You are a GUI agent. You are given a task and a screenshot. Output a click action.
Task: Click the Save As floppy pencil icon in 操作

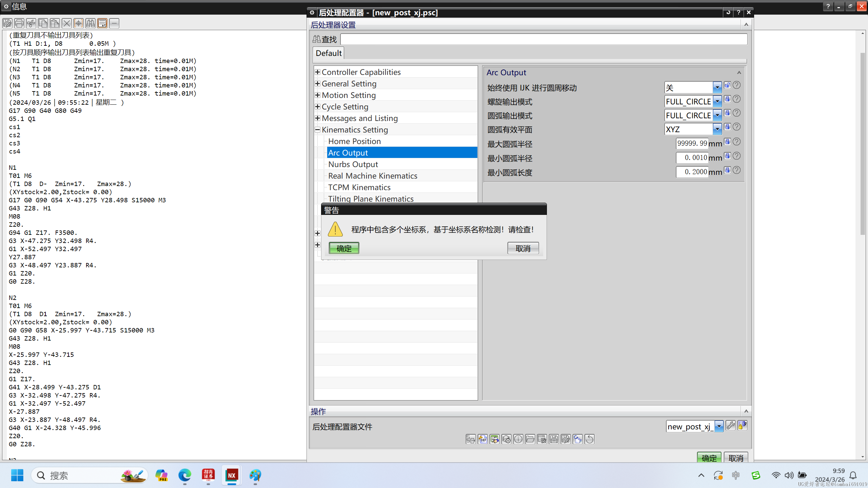pos(566,439)
